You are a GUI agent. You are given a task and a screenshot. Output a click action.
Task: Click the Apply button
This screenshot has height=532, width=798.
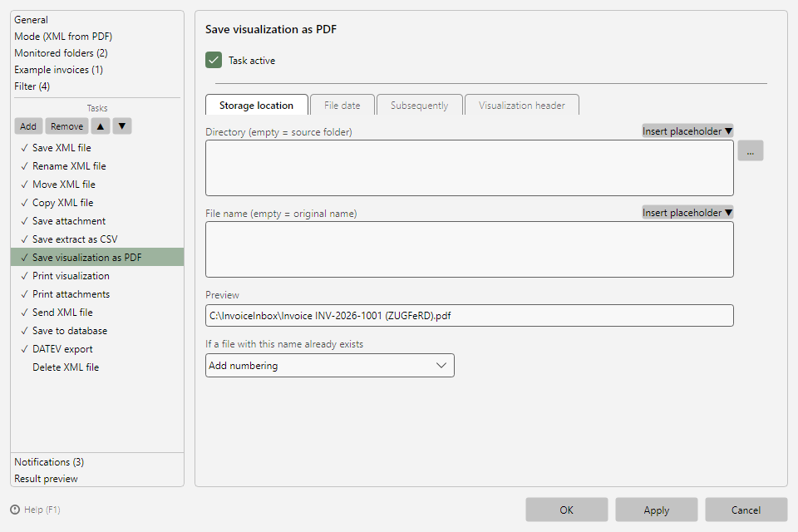pos(656,510)
